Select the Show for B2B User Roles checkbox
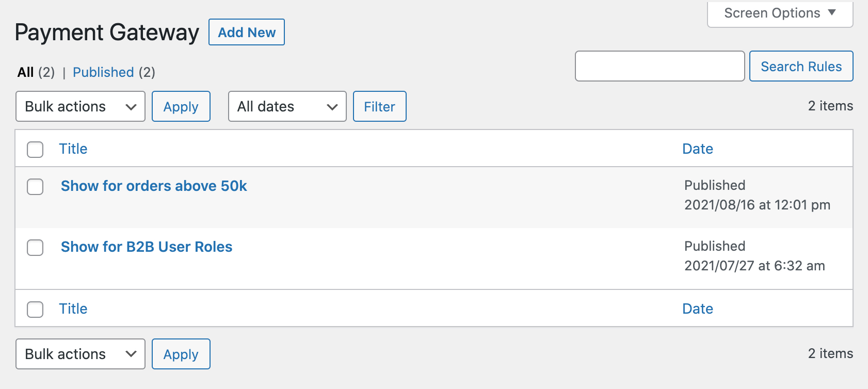Image resolution: width=868 pixels, height=389 pixels. tap(35, 248)
